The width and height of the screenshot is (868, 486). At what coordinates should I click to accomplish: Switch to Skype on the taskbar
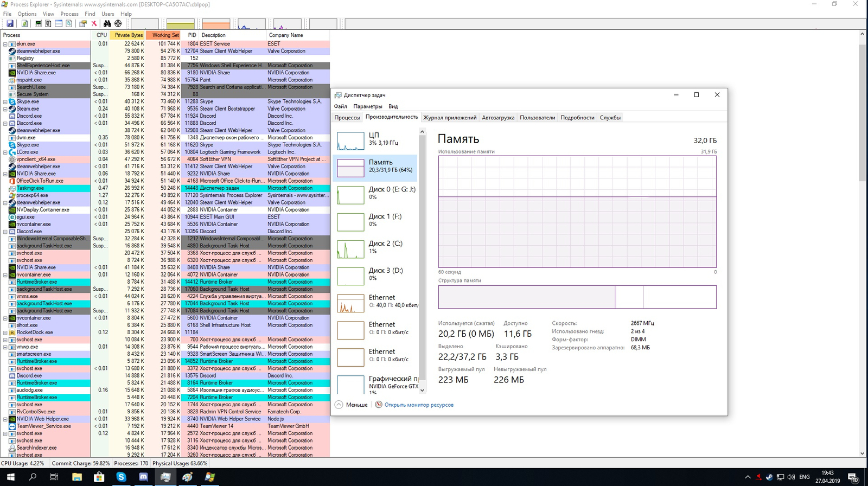tap(121, 477)
